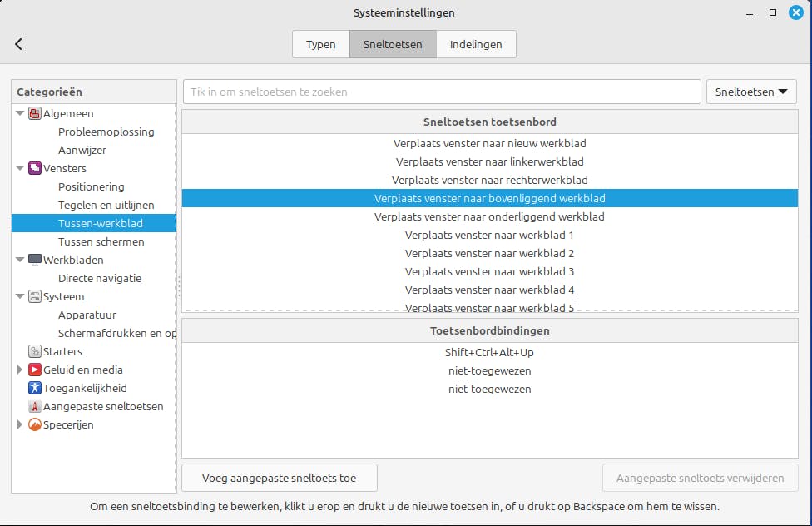The height and width of the screenshot is (526, 812).
Task: Select Verplaats venster naar werkblad 2
Action: [490, 253]
